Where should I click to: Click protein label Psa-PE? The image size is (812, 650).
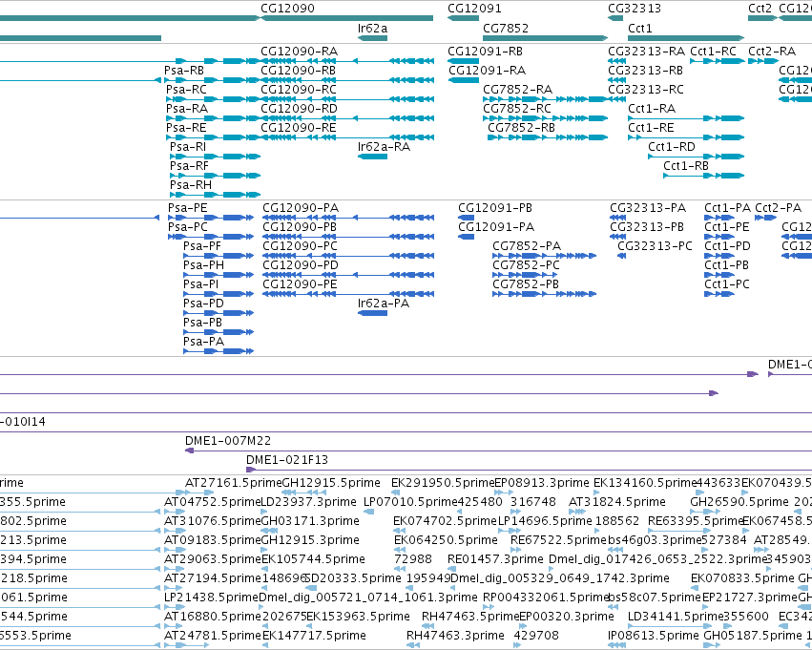click(x=187, y=208)
